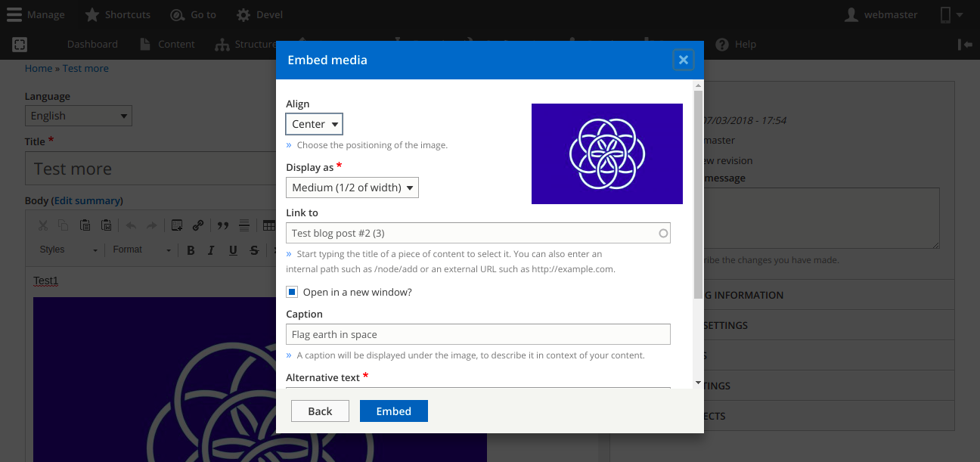Toggle Underline formatting in editor

pos(233,250)
